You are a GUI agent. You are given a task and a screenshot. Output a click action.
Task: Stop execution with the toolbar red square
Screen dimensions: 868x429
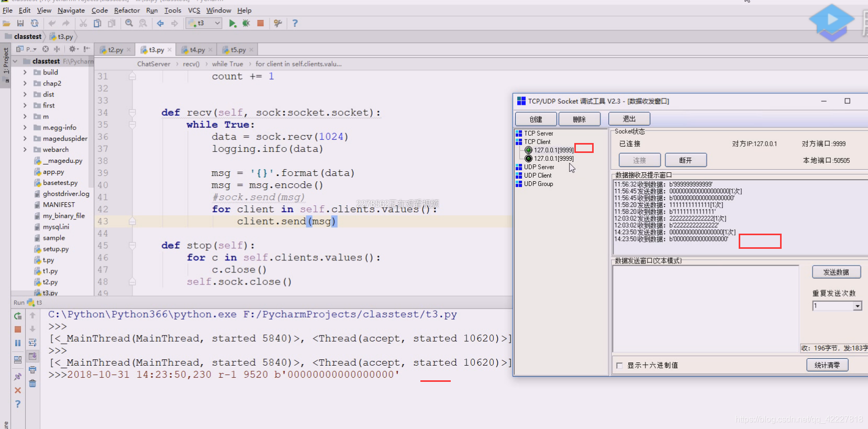[260, 23]
